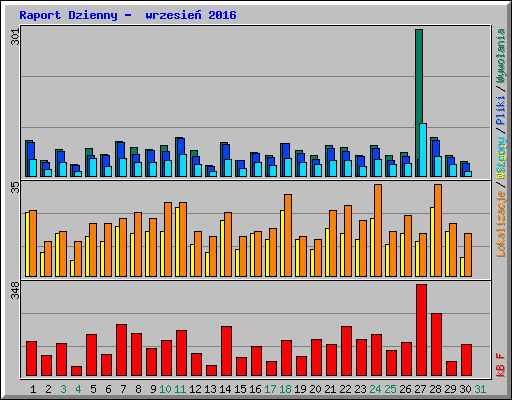Select the red KB bar for day 7
The image size is (512, 400).
pyautogui.click(x=121, y=350)
